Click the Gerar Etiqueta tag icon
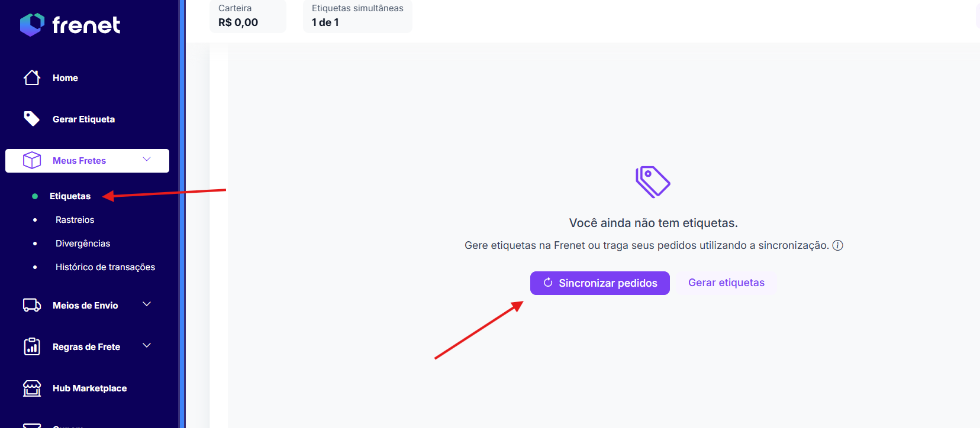The image size is (980, 428). point(32,119)
